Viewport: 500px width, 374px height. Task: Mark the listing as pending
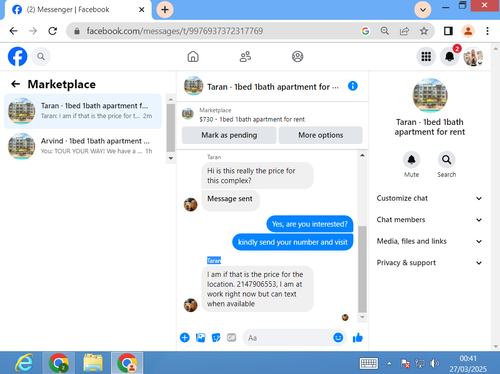229,135
